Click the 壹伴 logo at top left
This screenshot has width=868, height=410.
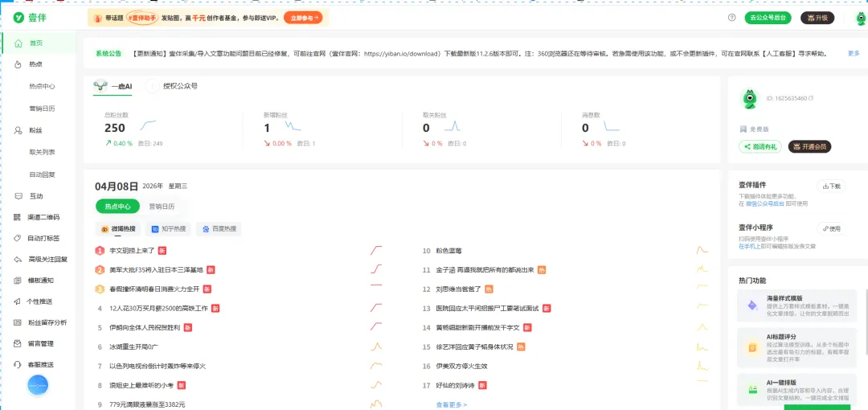tap(30, 18)
